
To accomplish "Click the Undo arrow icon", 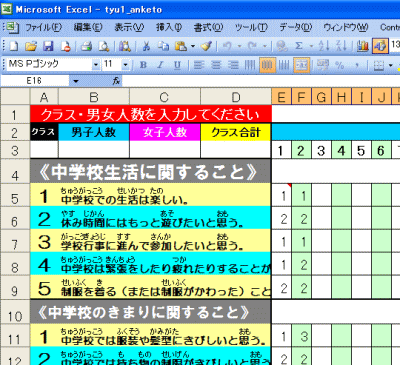I will point(227,46).
